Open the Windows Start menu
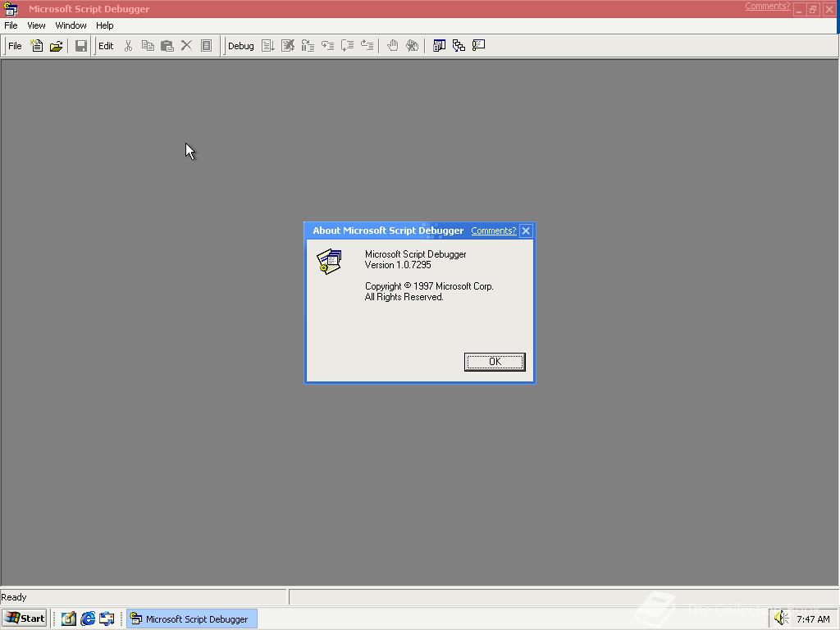 point(25,619)
